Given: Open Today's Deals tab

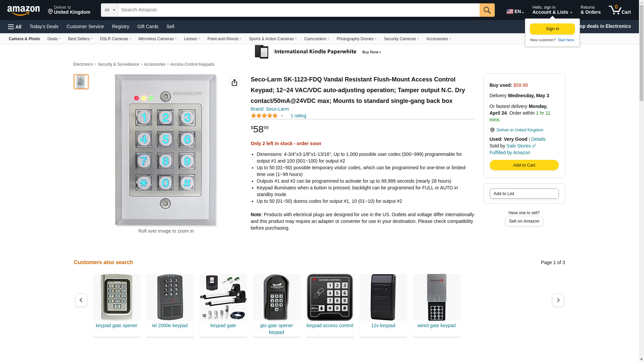Looking at the screenshot, I should (44, 26).
